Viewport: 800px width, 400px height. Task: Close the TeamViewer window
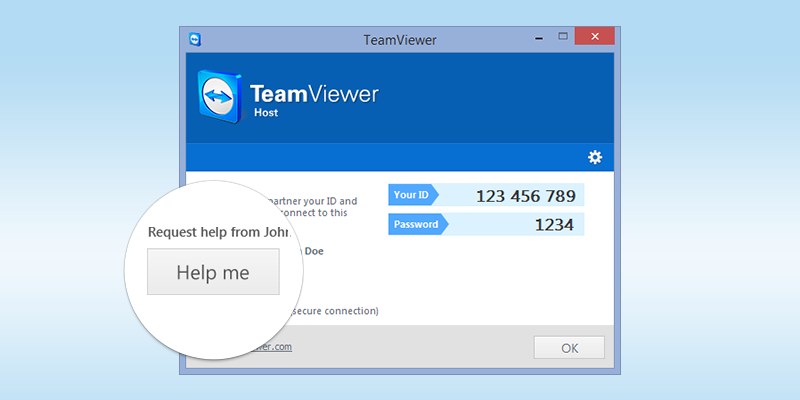pyautogui.click(x=594, y=36)
